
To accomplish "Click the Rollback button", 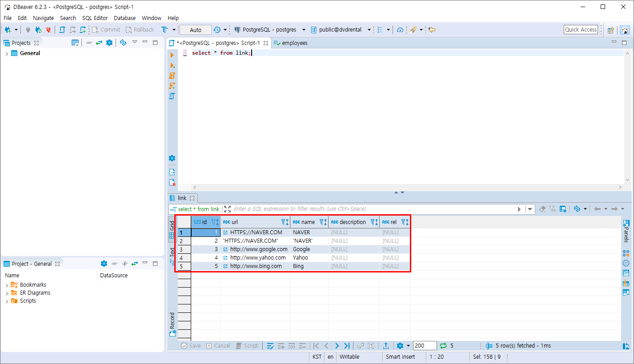I will [x=140, y=30].
